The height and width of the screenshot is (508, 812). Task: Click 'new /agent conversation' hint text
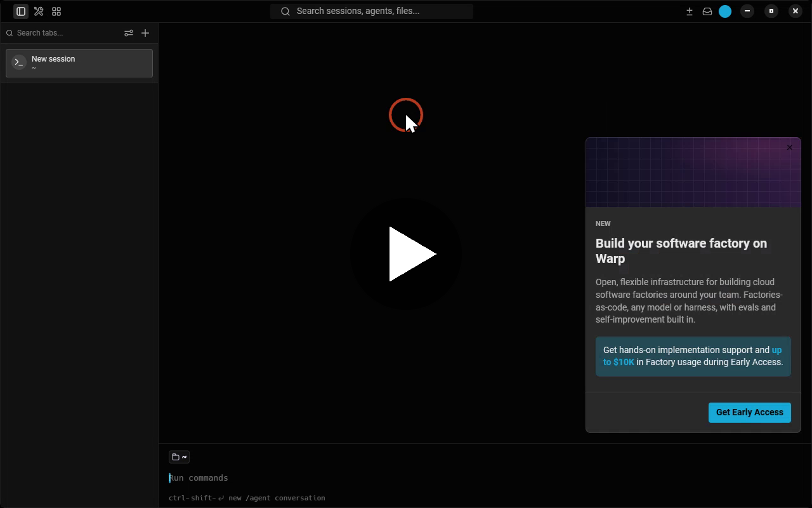[x=277, y=498]
